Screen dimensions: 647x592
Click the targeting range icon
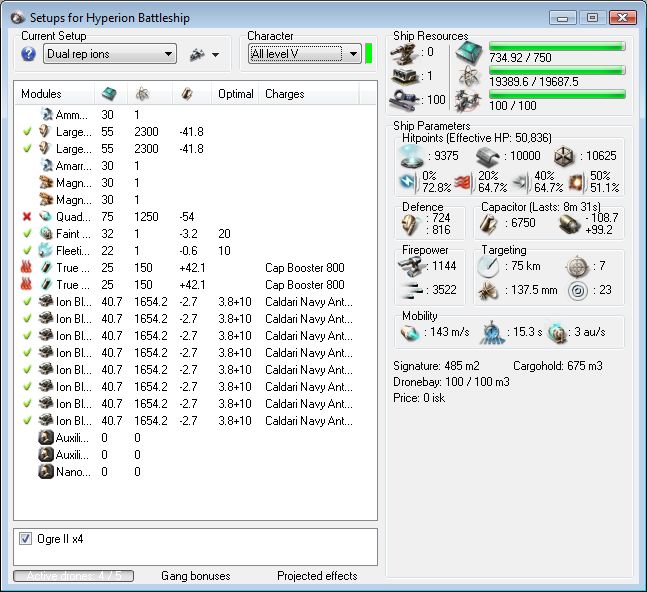point(488,267)
